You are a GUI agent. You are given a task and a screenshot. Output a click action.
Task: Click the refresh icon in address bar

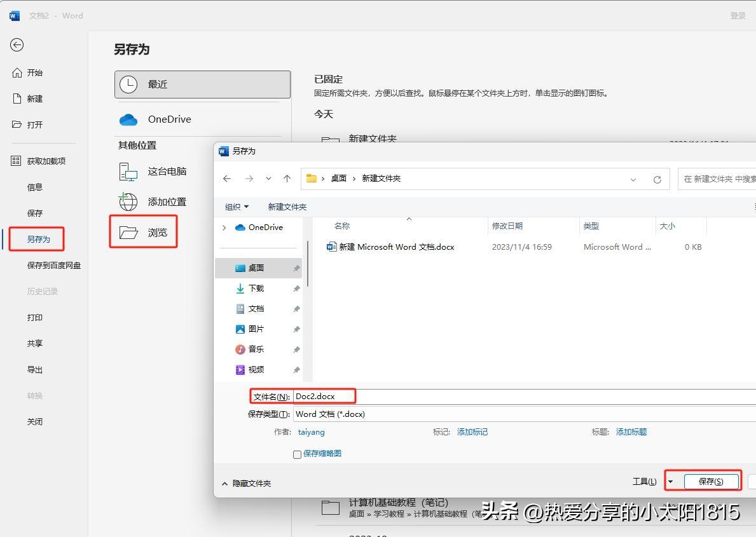[657, 180]
